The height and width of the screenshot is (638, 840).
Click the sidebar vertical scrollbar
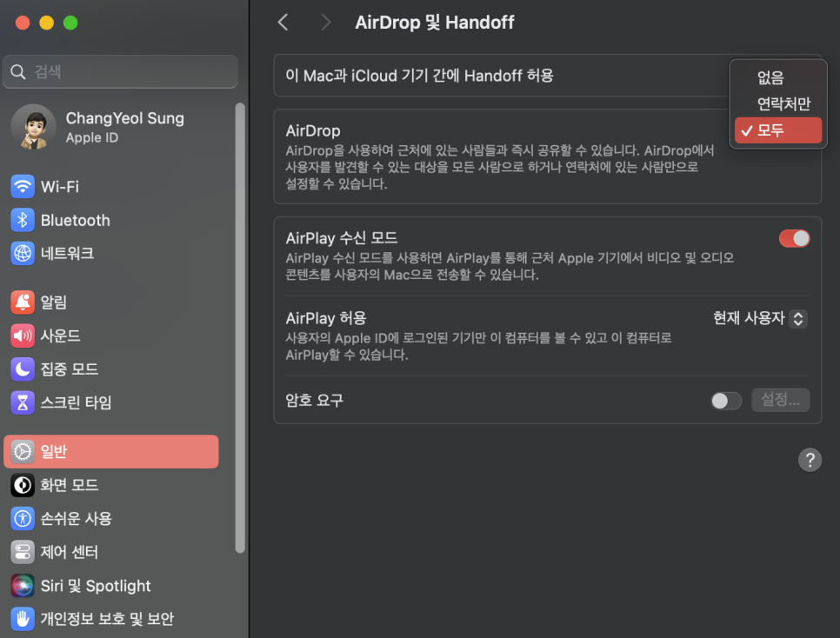(240, 328)
